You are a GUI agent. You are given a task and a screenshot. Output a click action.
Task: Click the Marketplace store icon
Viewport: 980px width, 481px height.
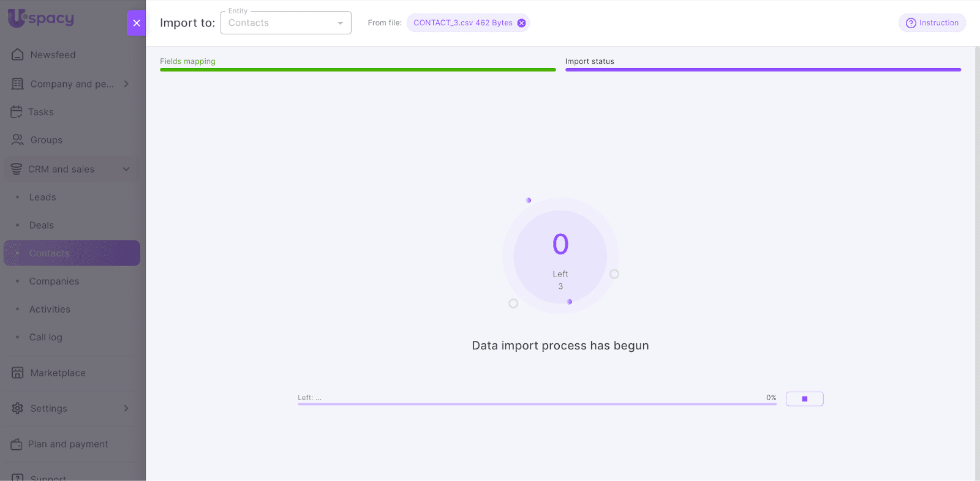[18, 373]
